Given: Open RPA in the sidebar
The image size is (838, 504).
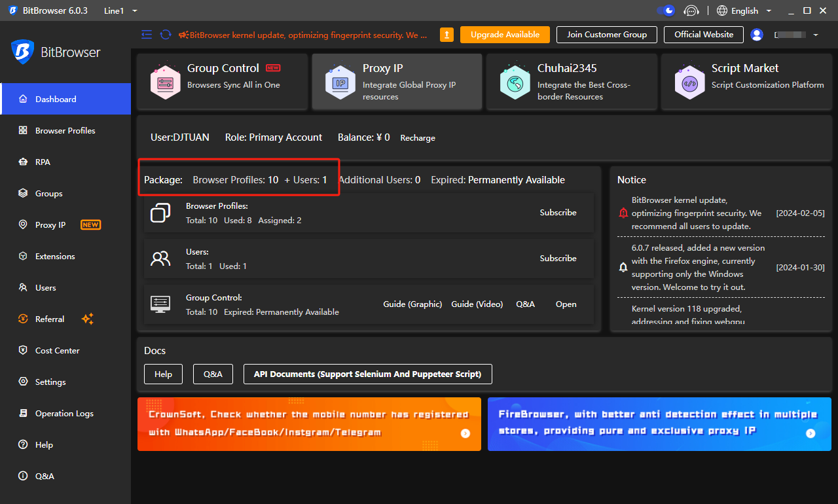Looking at the screenshot, I should pos(65,162).
